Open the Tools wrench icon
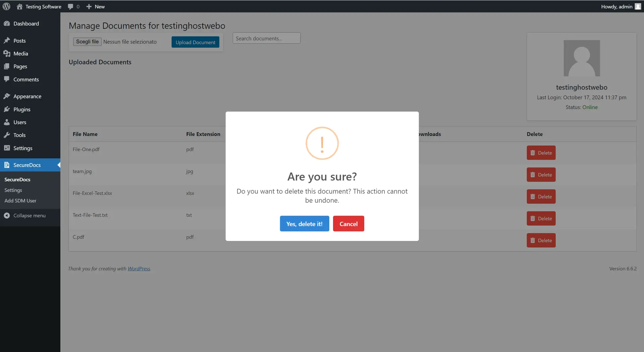The height and width of the screenshot is (352, 644). (x=7, y=135)
